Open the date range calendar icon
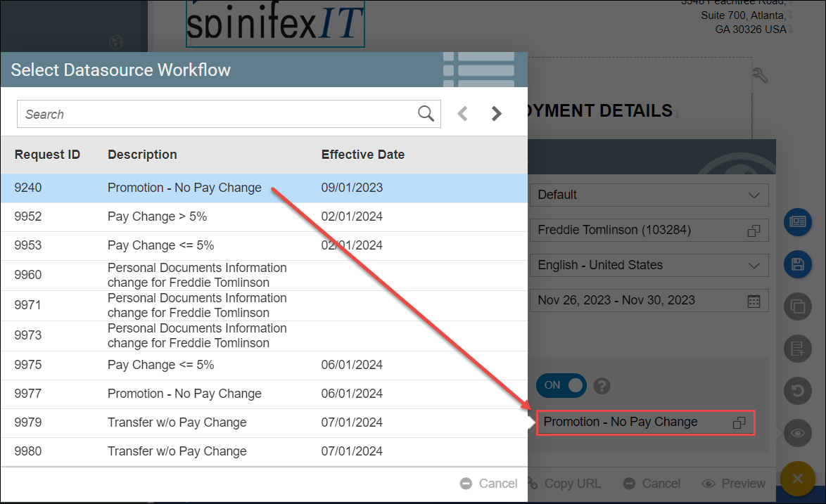 [754, 301]
